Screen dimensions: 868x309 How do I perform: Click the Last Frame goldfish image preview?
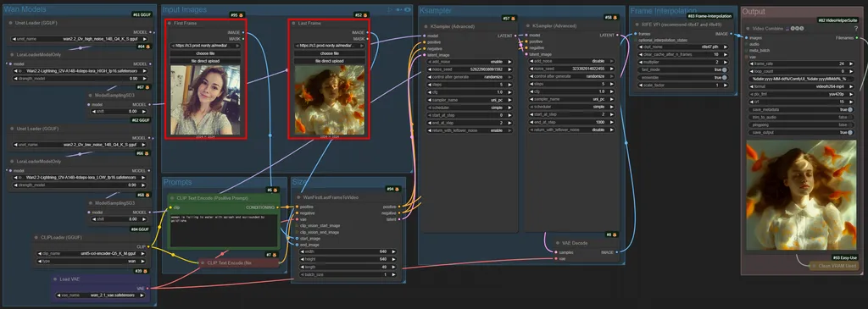(330, 100)
